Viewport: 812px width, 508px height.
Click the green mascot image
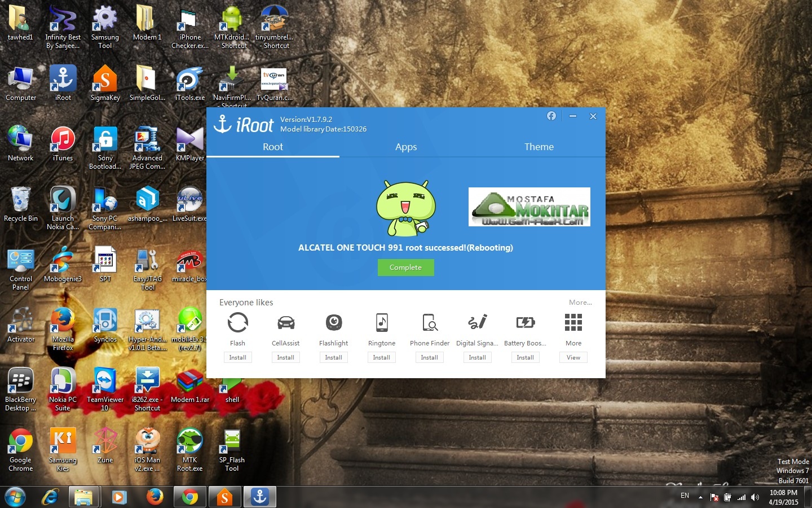405,208
